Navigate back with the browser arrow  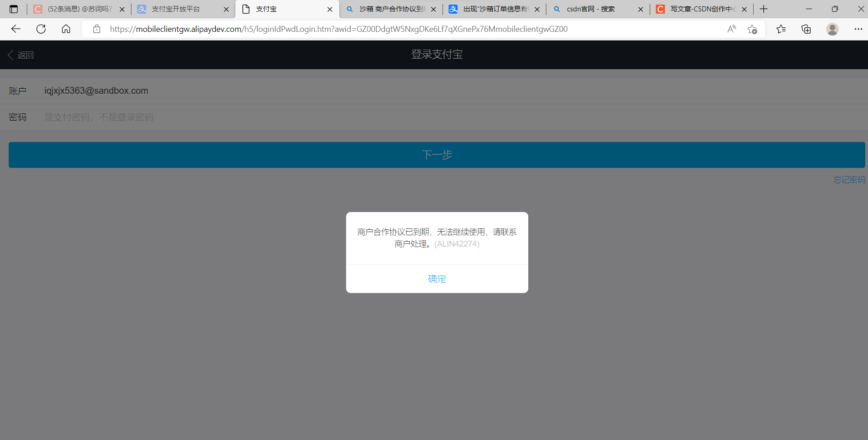tap(15, 29)
